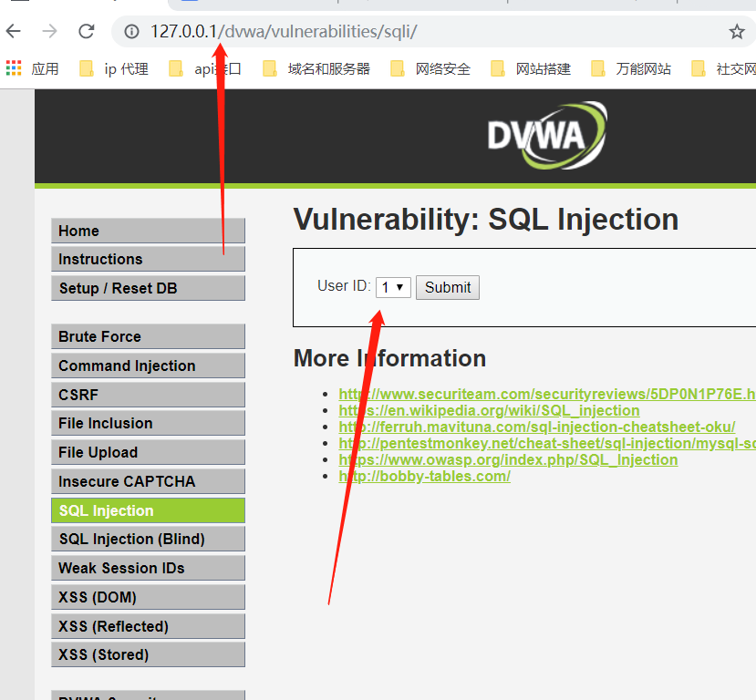The height and width of the screenshot is (700, 756).
Task: Open the XSS (Stored) page
Action: [148, 654]
